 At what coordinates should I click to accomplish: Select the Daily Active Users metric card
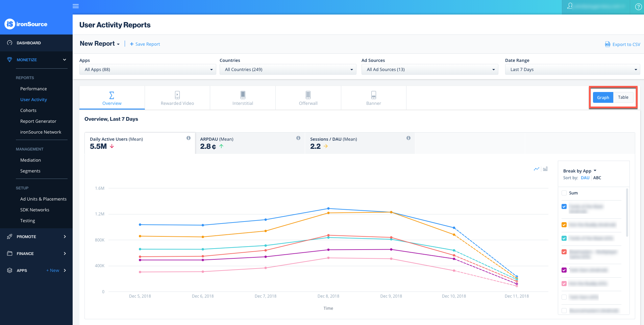[140, 143]
